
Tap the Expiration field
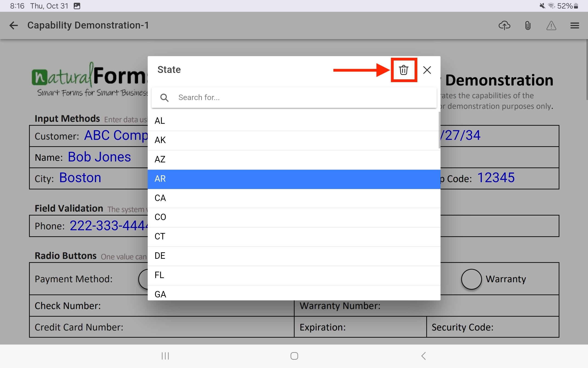point(360,327)
